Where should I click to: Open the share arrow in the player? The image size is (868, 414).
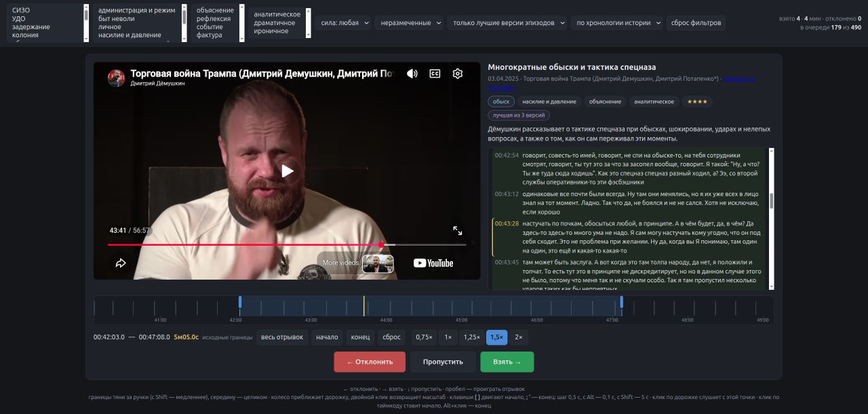[121, 263]
